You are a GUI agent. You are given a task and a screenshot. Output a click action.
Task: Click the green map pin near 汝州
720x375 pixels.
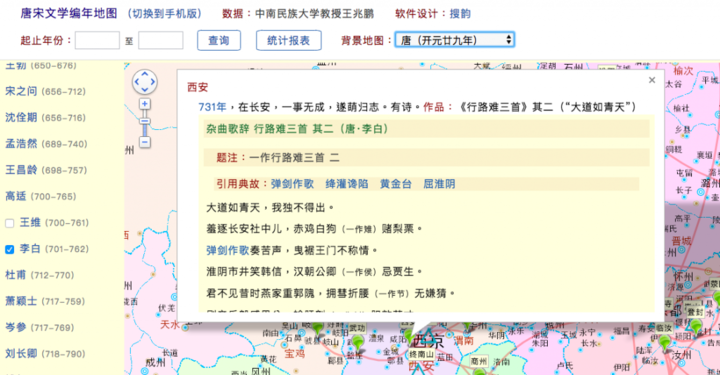[x=664, y=343]
